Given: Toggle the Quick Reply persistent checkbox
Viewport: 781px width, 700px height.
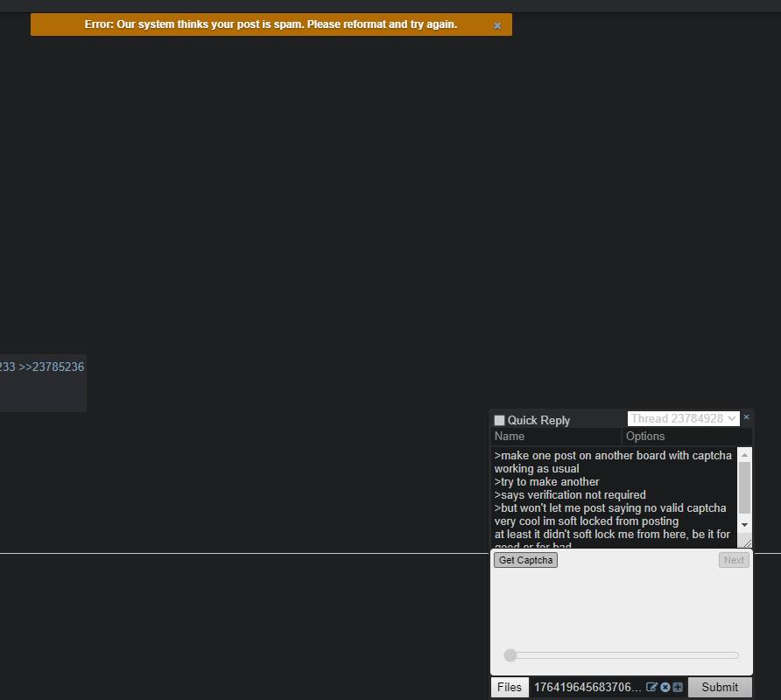Looking at the screenshot, I should pos(499,420).
